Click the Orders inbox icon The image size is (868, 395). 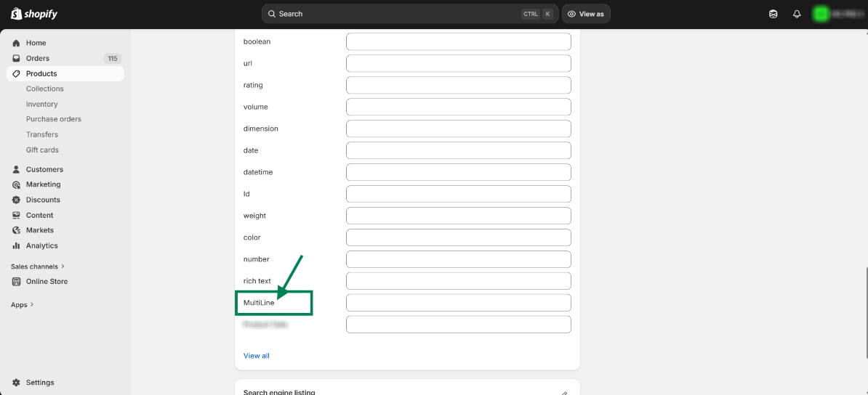(16, 58)
